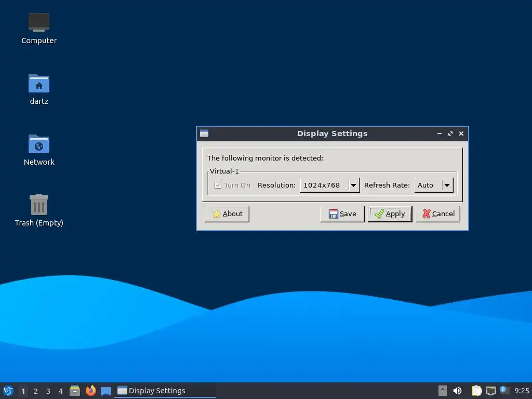The image size is (532, 399).
Task: Click the show desktop taskbar icon
Action: click(x=106, y=391)
